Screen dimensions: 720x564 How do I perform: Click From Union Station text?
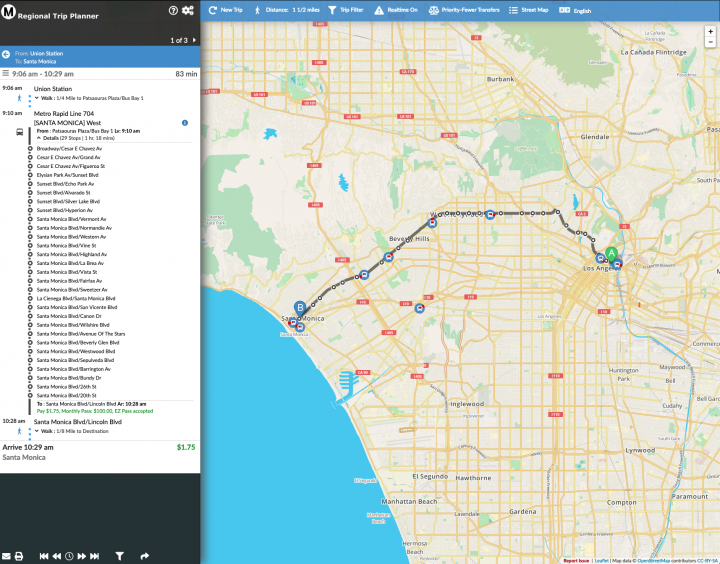[x=39, y=53]
